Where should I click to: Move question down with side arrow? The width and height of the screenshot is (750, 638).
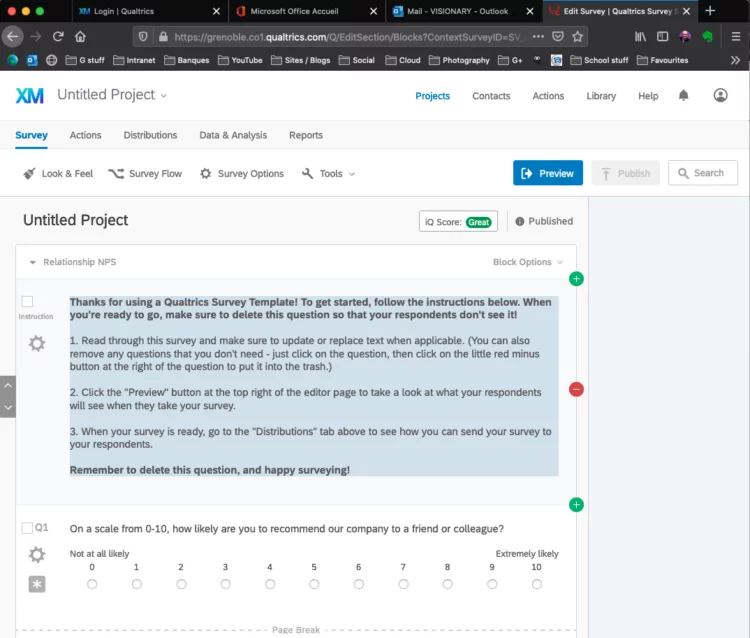[8, 407]
